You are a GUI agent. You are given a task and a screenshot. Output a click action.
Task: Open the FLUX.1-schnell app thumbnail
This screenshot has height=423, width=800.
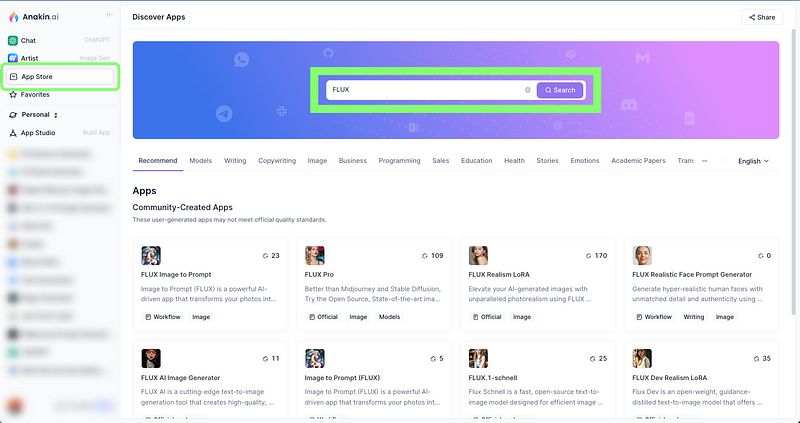pos(478,359)
